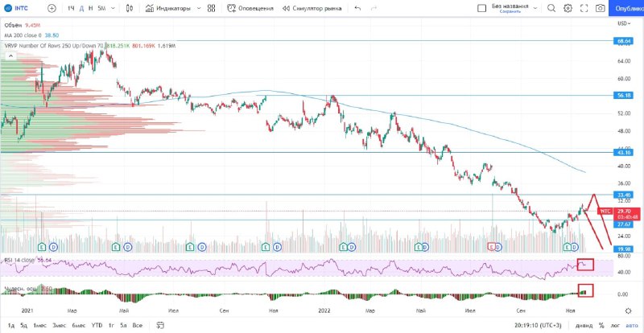Viewport: 644px width, 333px height.
Task: Open chart layout setup square icon
Action: point(481,8)
